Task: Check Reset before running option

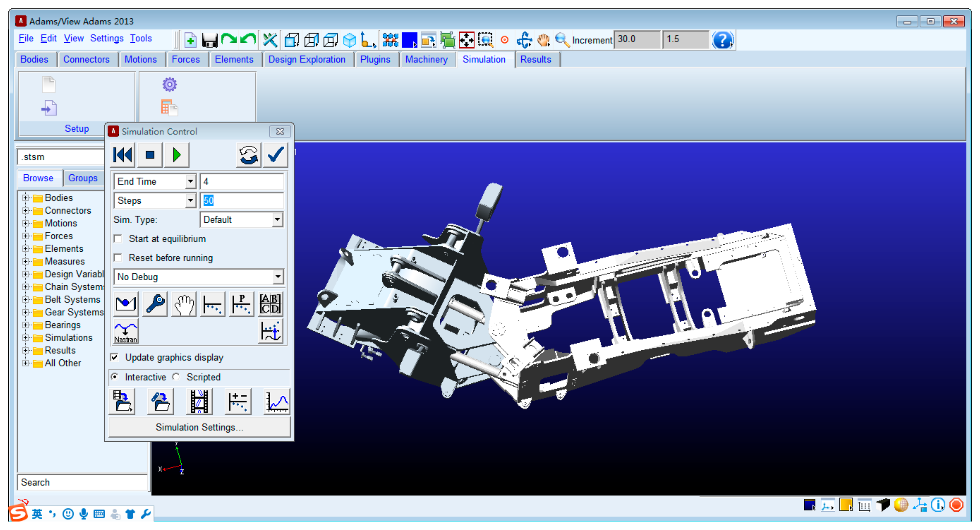Action: pos(118,258)
